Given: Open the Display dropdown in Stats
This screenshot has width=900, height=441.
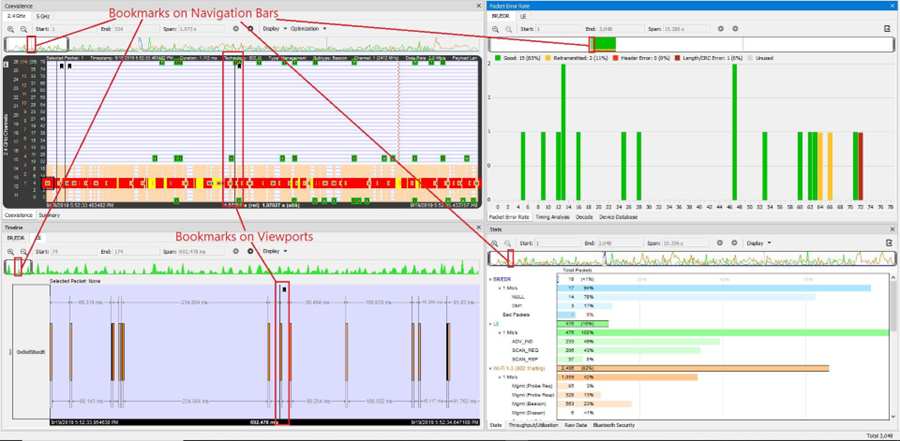Looking at the screenshot, I should pyautogui.click(x=759, y=243).
